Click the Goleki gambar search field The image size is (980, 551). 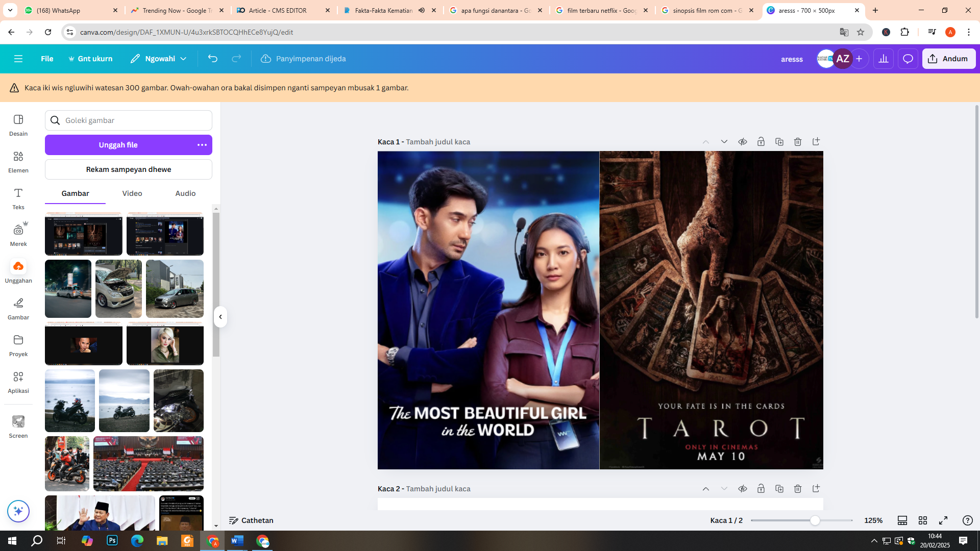pyautogui.click(x=129, y=120)
